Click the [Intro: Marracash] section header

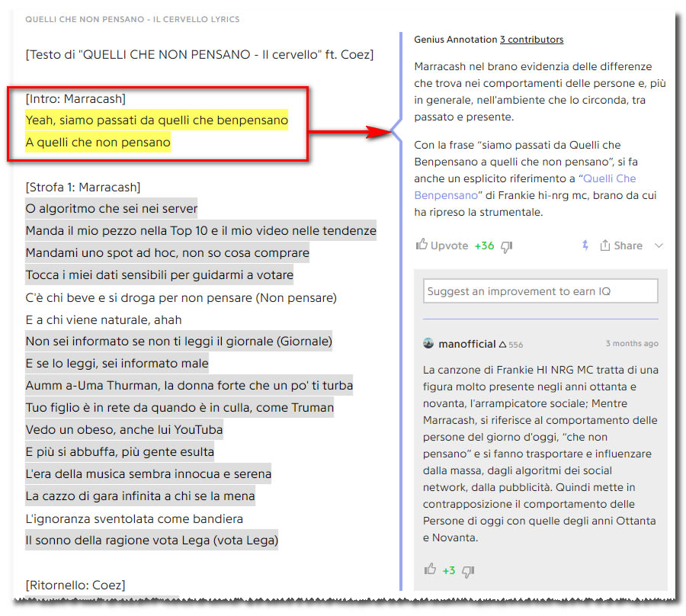(75, 99)
